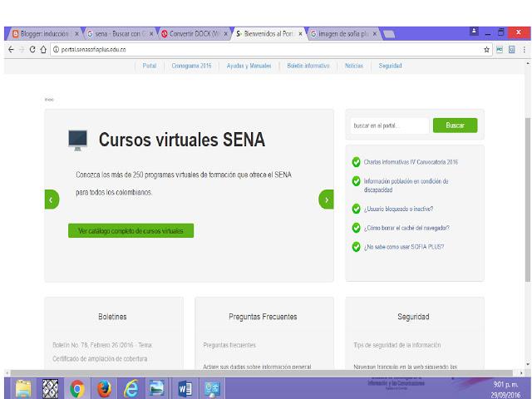
Task: Open Charlas informativas IV Convocatoria 2016 link
Action: [411, 162]
